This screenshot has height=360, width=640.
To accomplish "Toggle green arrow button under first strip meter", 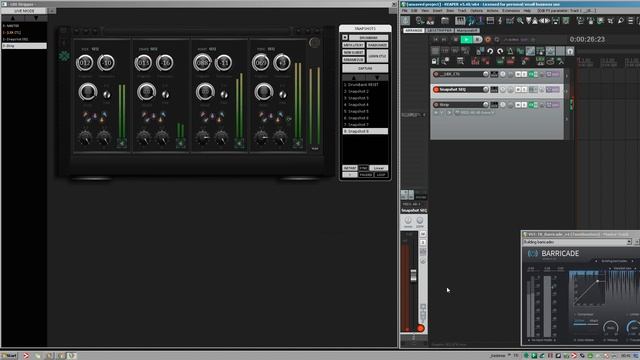I will click(122, 143).
